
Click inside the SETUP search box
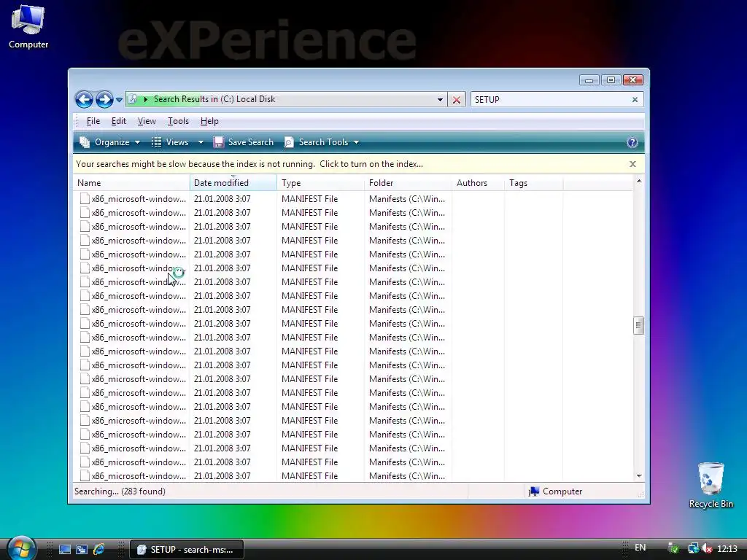pos(550,99)
